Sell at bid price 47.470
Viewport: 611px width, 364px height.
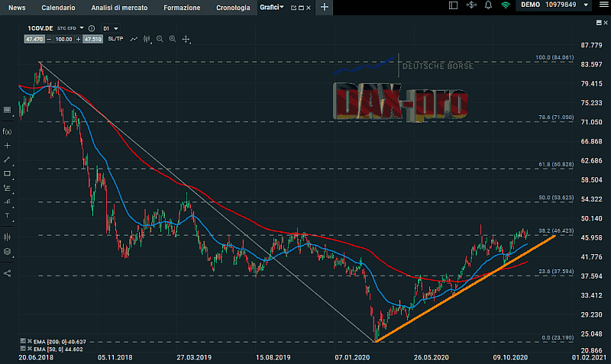point(34,39)
